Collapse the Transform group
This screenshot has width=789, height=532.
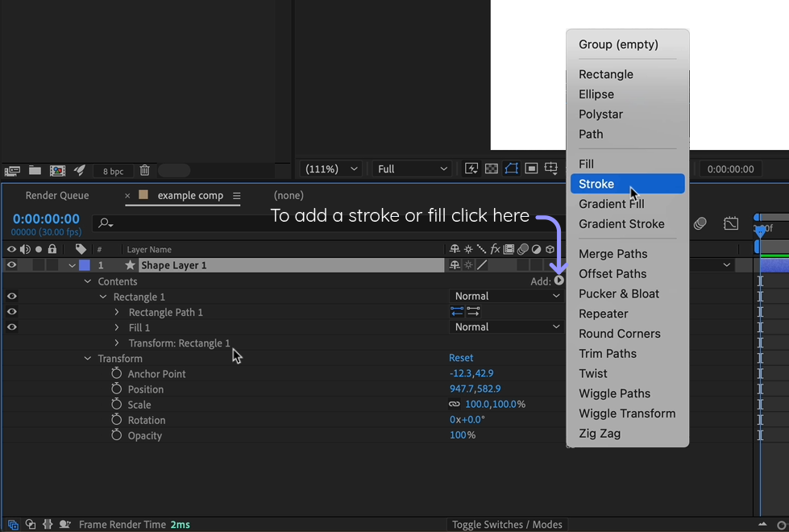[88, 358]
